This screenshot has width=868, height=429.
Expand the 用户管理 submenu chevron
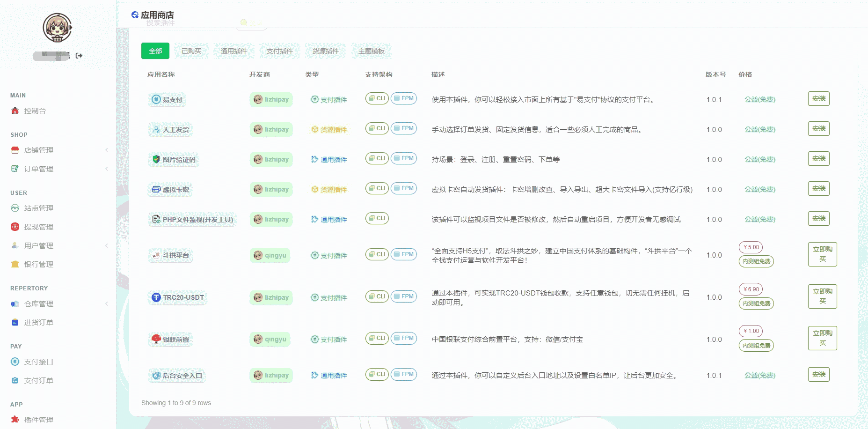107,246
